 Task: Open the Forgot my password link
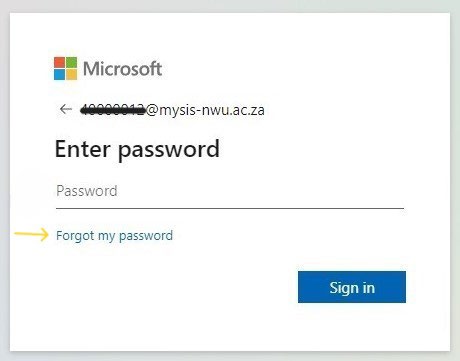[x=114, y=236]
